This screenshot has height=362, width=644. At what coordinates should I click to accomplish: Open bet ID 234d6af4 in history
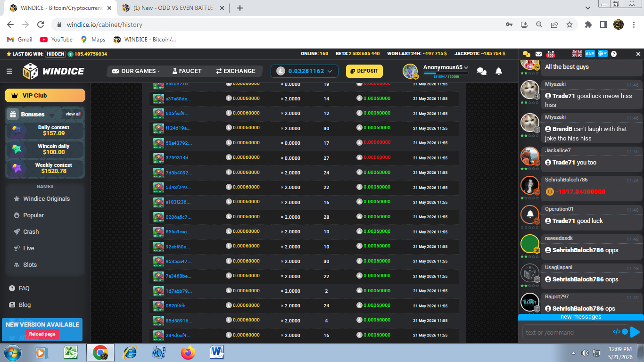click(x=178, y=335)
